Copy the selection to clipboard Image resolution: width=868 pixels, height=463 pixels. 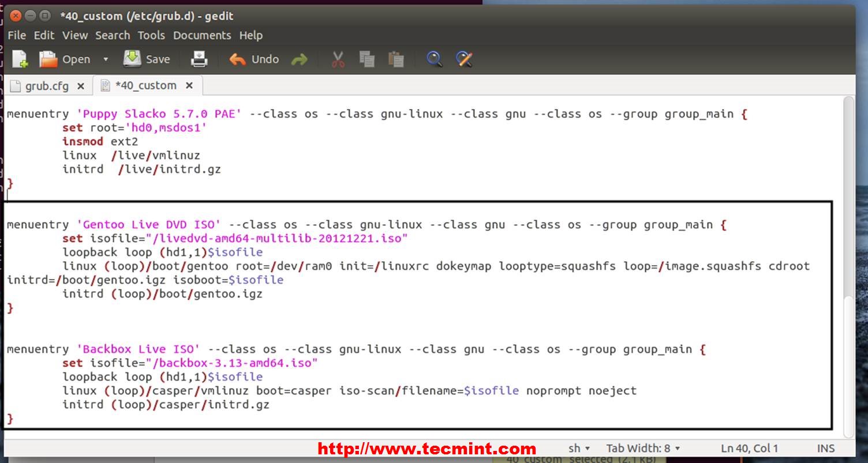coord(368,59)
